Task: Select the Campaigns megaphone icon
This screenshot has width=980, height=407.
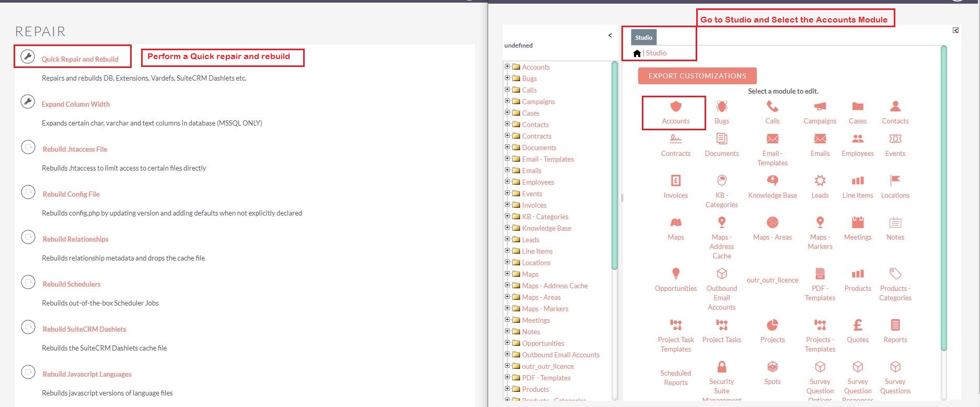Action: pyautogui.click(x=820, y=106)
